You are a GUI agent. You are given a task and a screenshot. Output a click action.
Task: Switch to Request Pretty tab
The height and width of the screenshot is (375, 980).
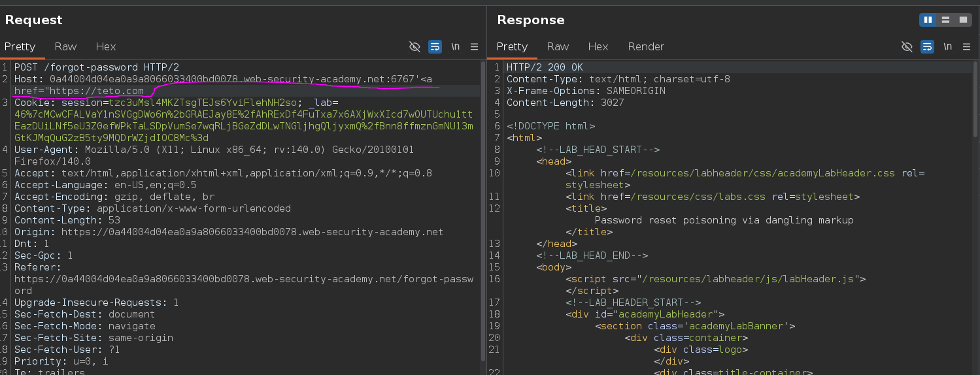[x=20, y=46]
